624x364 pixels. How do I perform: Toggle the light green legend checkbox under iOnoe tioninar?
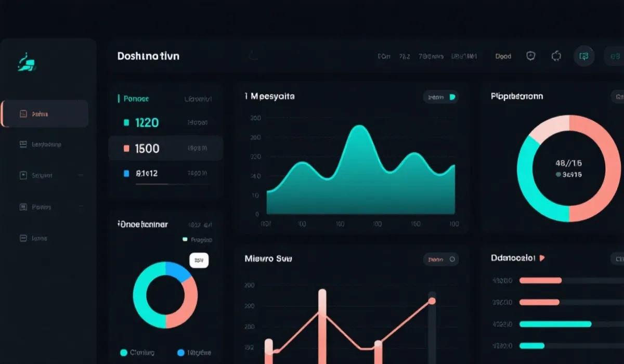(x=185, y=240)
